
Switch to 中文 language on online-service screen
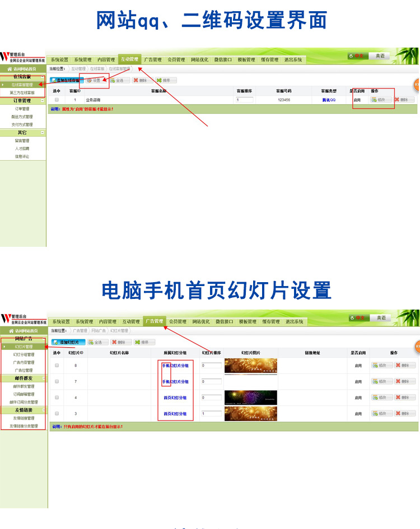tap(357, 56)
